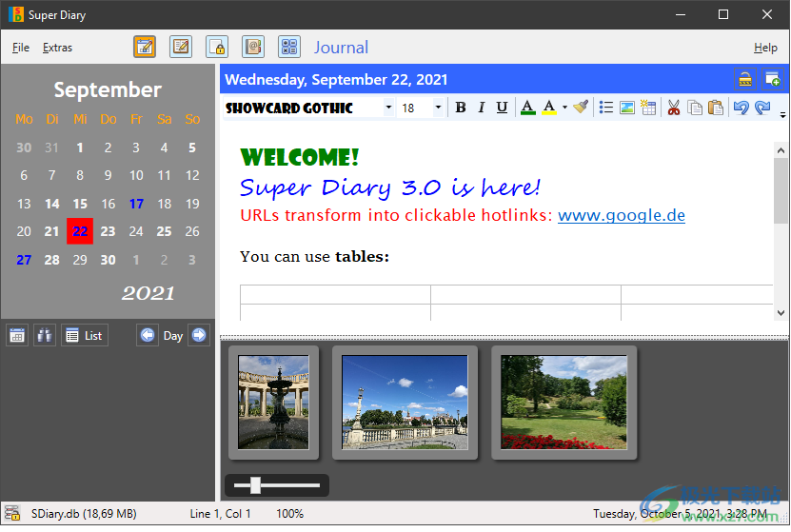The image size is (791, 532).
Task: Select September 17 in the calendar
Action: (x=136, y=204)
